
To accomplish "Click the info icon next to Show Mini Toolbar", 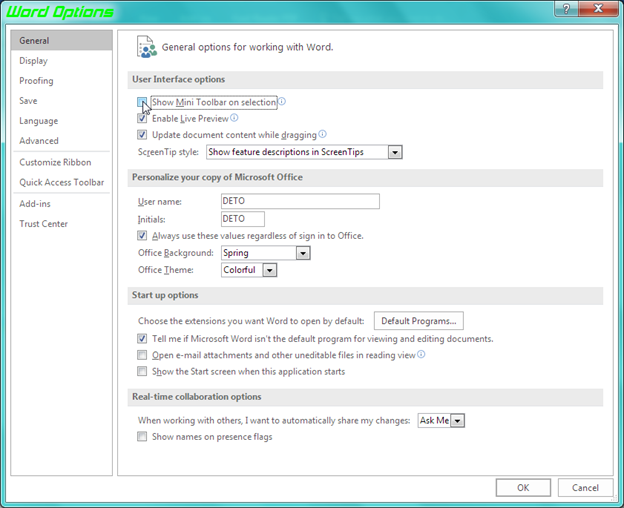I will coord(282,101).
